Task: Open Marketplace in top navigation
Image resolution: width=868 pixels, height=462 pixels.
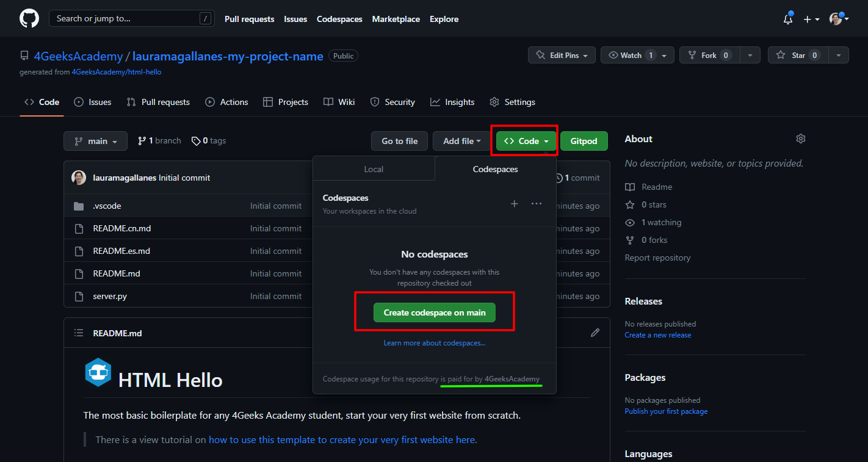Action: pyautogui.click(x=396, y=19)
